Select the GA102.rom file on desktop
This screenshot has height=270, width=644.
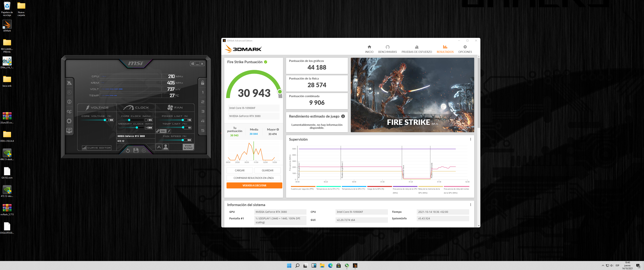[7, 173]
